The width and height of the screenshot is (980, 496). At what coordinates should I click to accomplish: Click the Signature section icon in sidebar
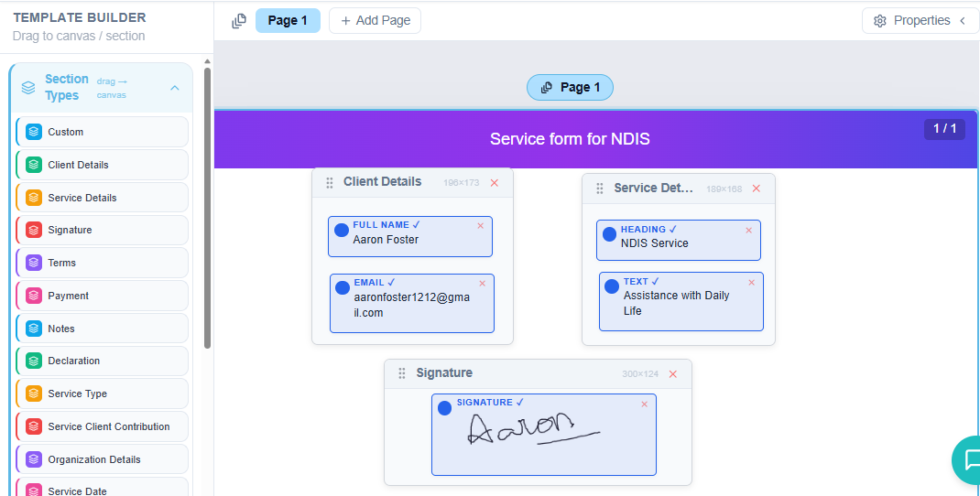pyautogui.click(x=34, y=230)
